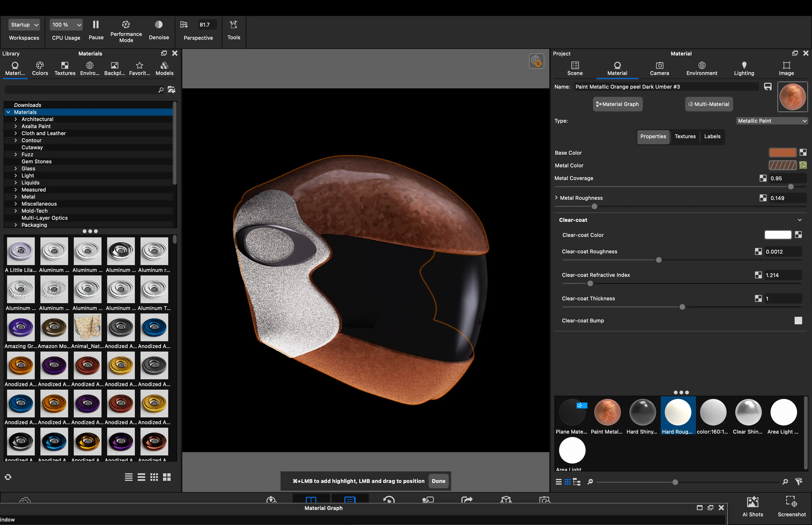Open the Models library icon
The width and height of the screenshot is (812, 525).
(x=164, y=66)
